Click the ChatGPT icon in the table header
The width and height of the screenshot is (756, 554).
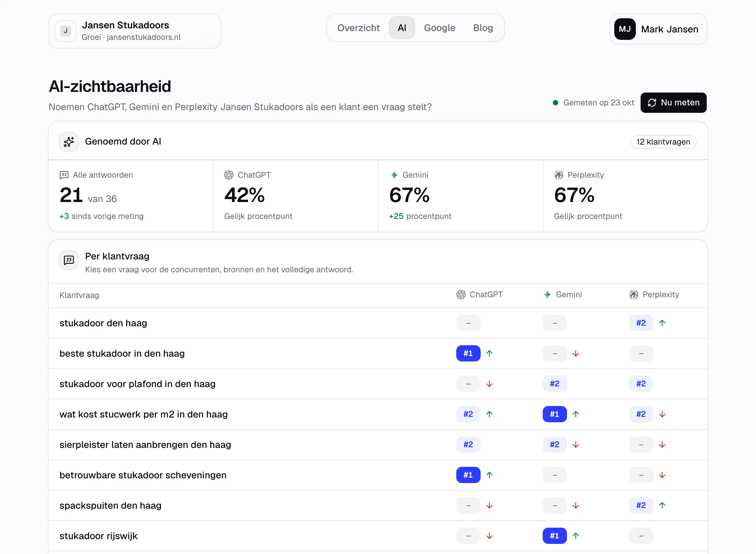(x=461, y=295)
